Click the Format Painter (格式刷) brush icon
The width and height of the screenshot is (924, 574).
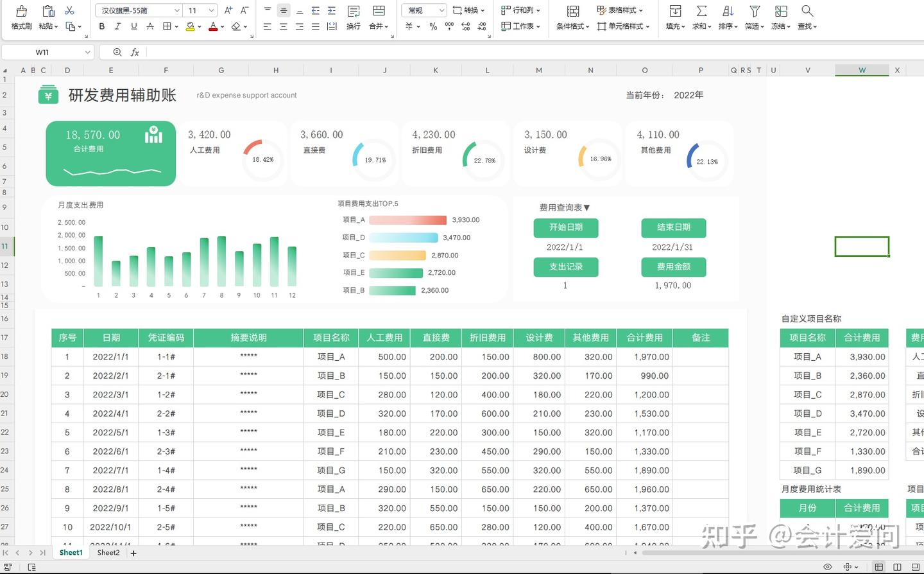[21, 11]
